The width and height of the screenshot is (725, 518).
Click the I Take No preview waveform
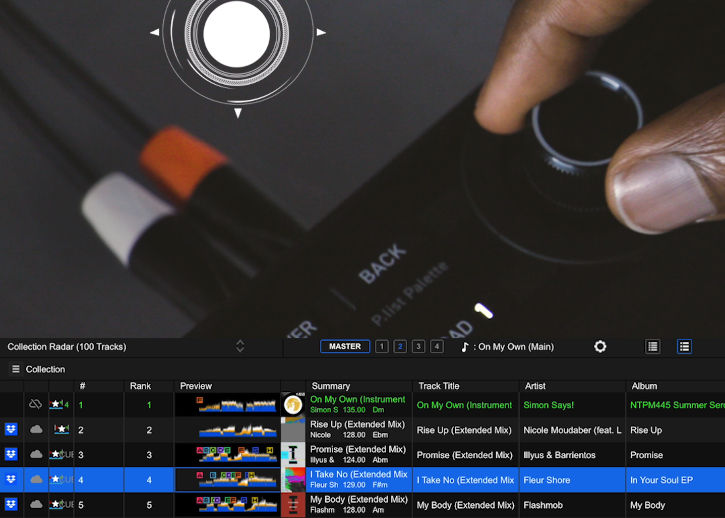pyautogui.click(x=227, y=480)
